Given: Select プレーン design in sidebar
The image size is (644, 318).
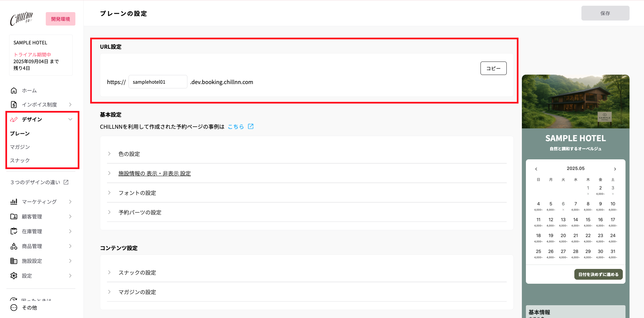Looking at the screenshot, I should click(x=20, y=133).
